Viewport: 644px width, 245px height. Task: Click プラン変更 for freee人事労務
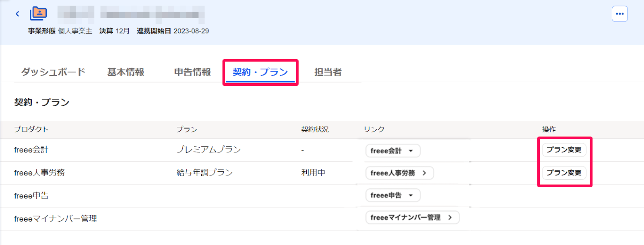pos(564,173)
